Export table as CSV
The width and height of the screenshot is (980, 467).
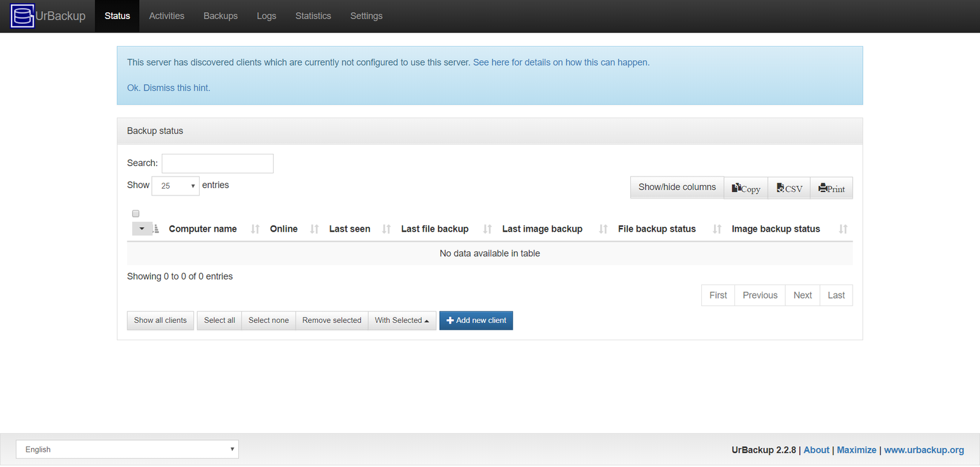[790, 188]
